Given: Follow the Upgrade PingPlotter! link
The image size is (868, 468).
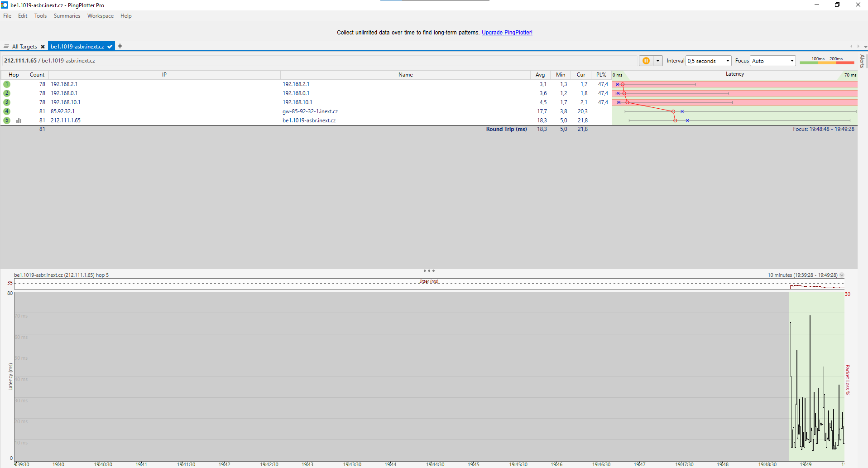Looking at the screenshot, I should point(507,33).
